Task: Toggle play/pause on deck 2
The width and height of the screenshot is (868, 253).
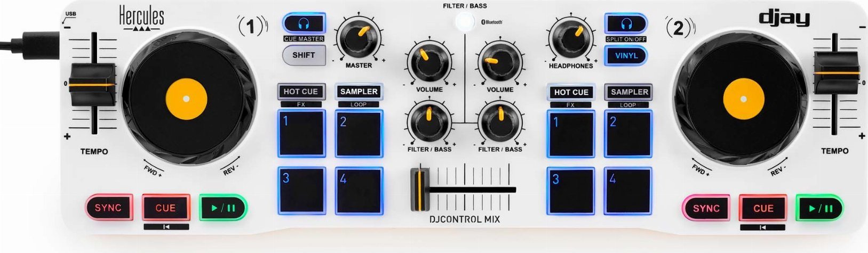Action: (820, 208)
